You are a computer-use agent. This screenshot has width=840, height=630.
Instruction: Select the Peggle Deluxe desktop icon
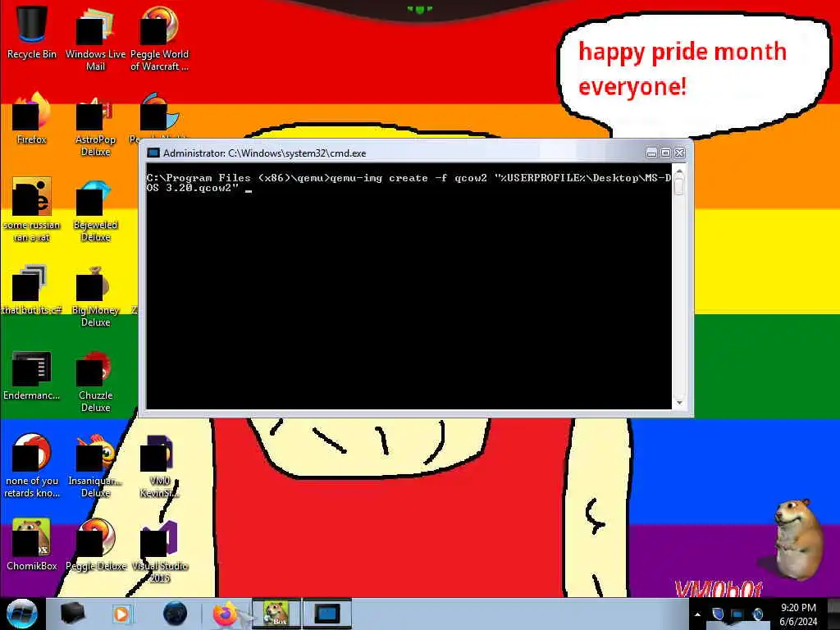[95, 544]
